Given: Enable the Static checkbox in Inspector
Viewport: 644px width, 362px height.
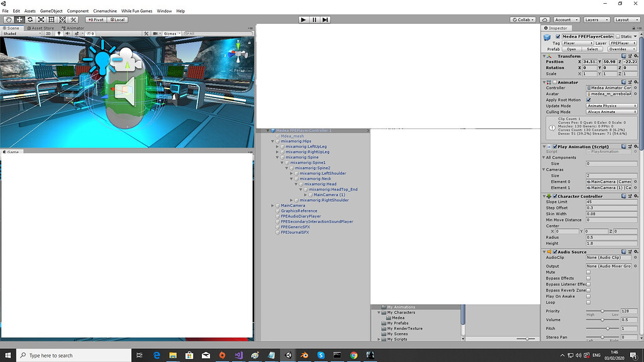Looking at the screenshot, I should point(618,36).
